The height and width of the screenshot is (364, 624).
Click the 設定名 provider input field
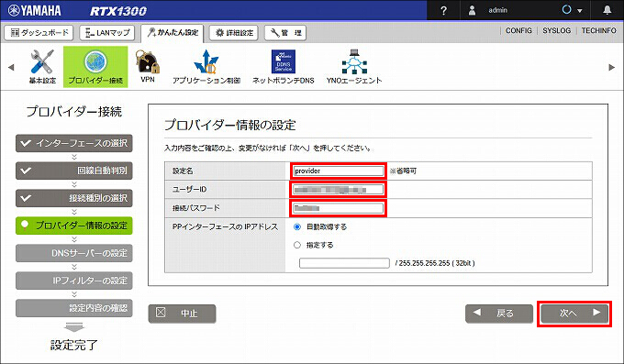pyautogui.click(x=339, y=171)
